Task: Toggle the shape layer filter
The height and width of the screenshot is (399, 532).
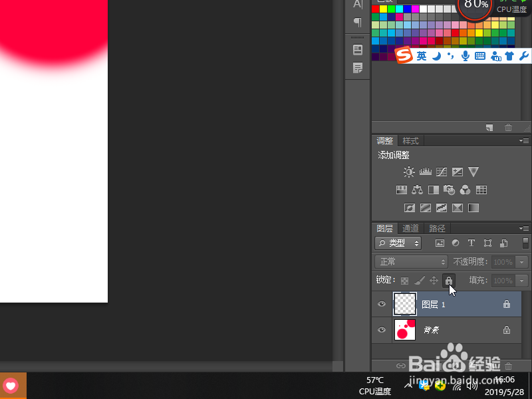Action: point(487,243)
